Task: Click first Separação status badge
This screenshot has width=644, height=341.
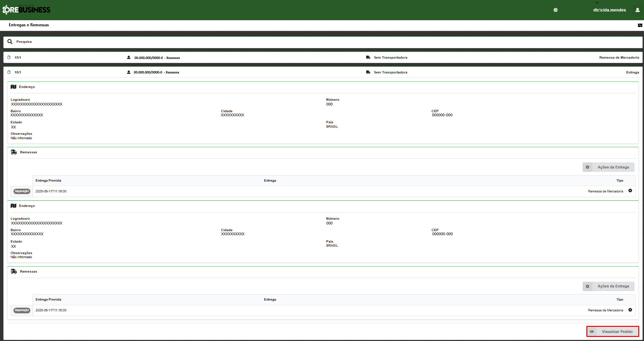Action: (22, 191)
